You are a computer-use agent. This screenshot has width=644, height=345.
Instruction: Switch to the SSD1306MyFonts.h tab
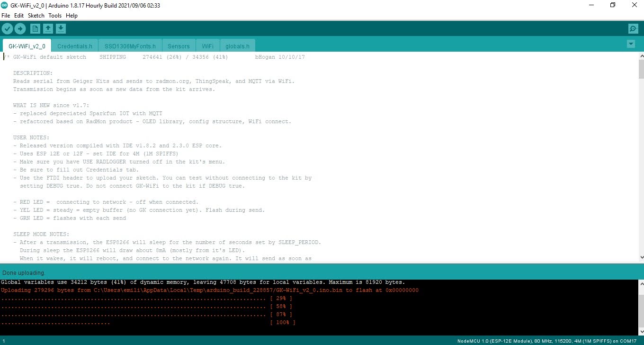coord(130,46)
